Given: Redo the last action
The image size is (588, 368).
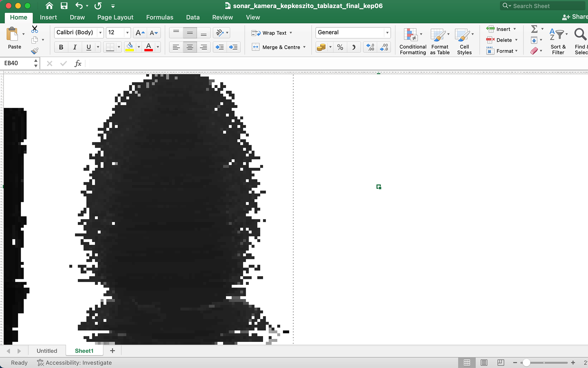Looking at the screenshot, I should (x=98, y=6).
